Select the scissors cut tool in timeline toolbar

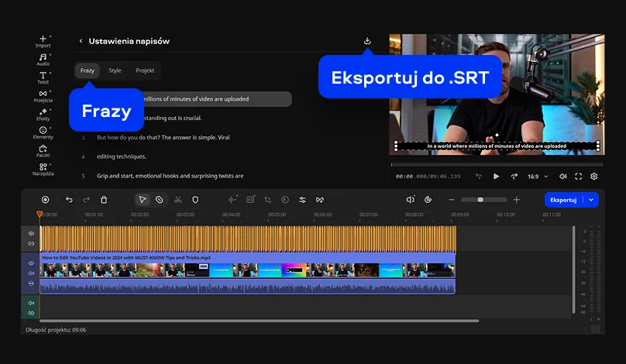(177, 200)
